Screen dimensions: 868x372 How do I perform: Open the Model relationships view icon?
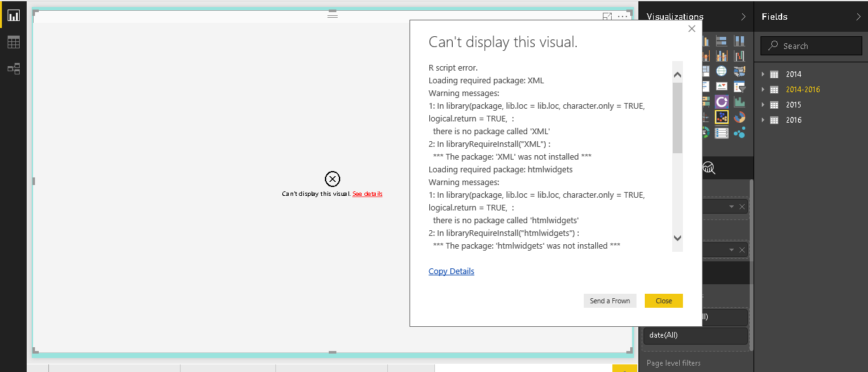(x=13, y=69)
